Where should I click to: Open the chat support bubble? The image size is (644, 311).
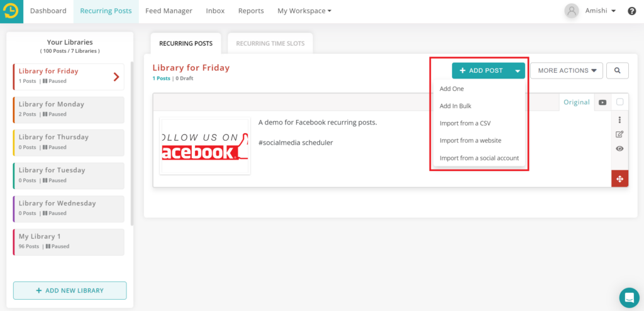tap(629, 297)
